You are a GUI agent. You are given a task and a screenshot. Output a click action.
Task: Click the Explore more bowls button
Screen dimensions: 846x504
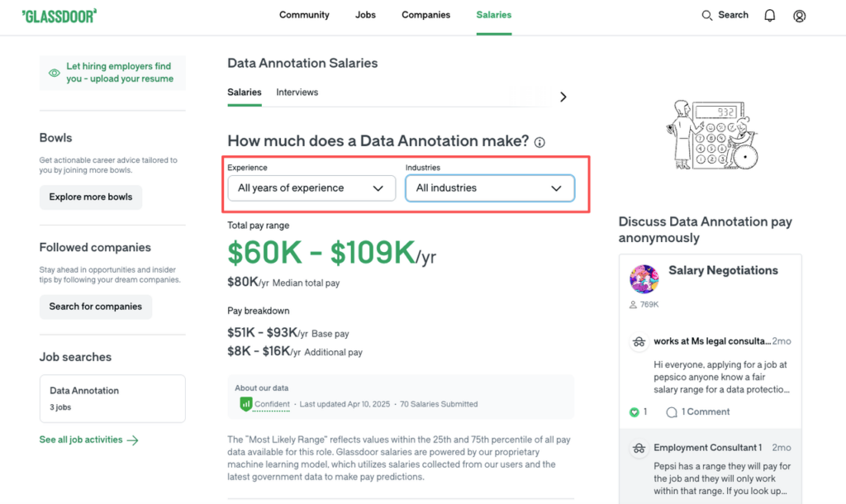[x=91, y=197]
